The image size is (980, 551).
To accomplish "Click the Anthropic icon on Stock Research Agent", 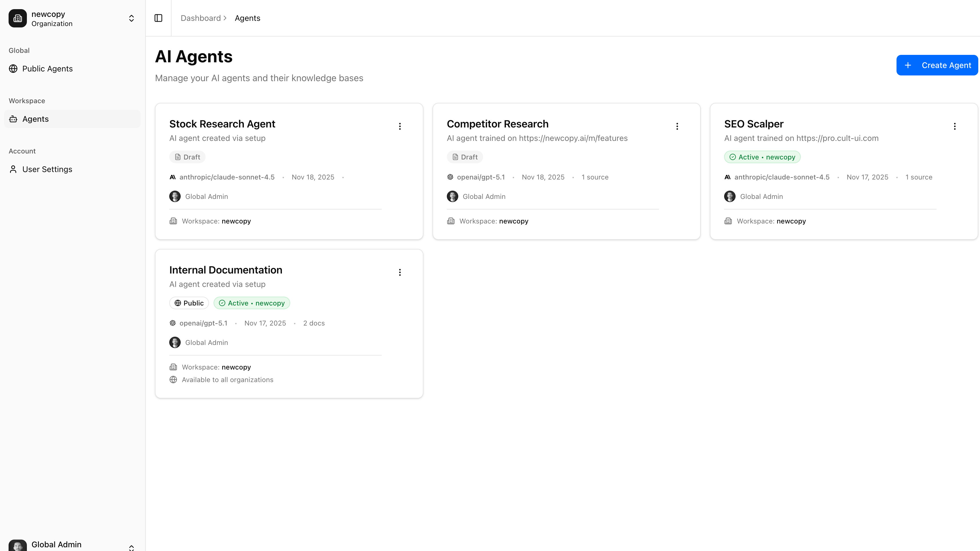I will pos(173,177).
